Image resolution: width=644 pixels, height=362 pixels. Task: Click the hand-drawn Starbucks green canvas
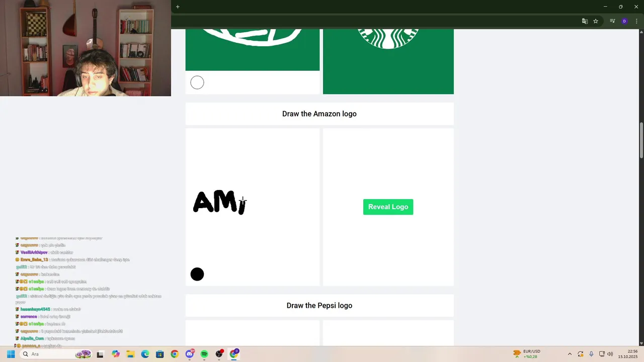coord(252,50)
